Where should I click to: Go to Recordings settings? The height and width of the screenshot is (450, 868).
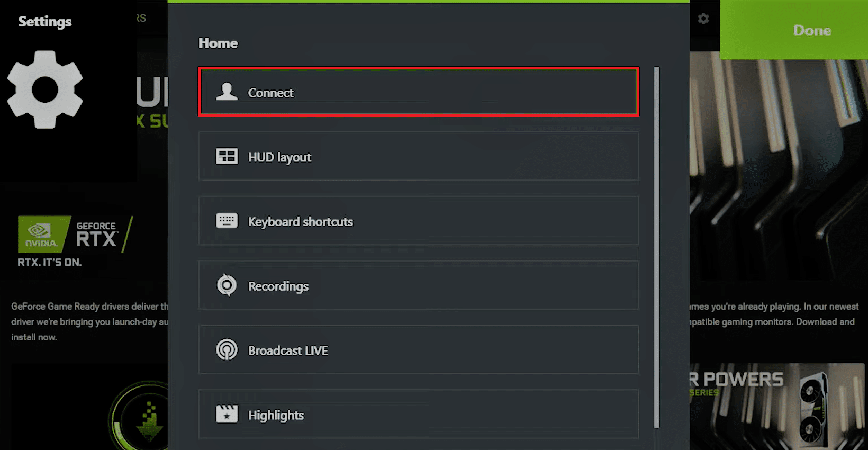click(418, 286)
